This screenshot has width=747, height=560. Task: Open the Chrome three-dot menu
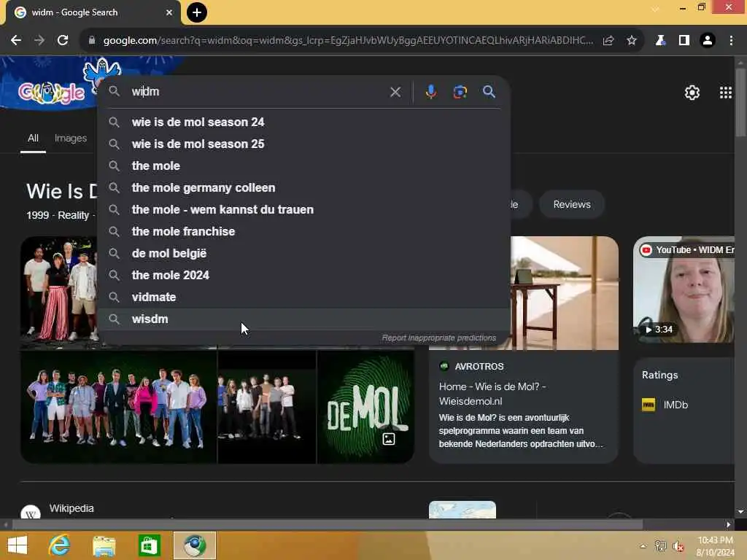(x=731, y=41)
